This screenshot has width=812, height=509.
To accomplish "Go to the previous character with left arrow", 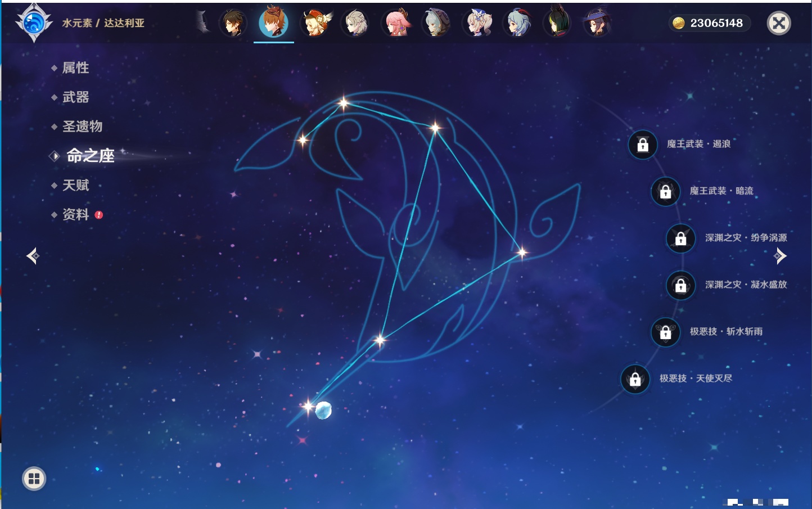I will tap(33, 256).
